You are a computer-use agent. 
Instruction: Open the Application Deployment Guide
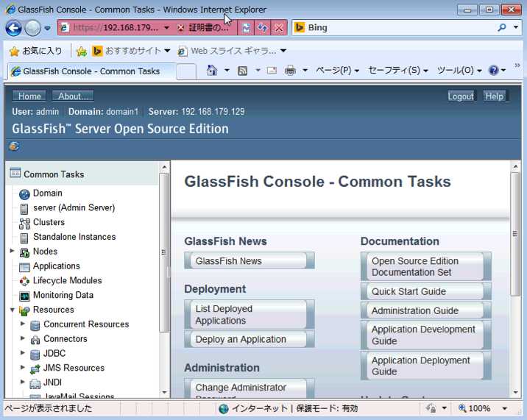(x=426, y=366)
